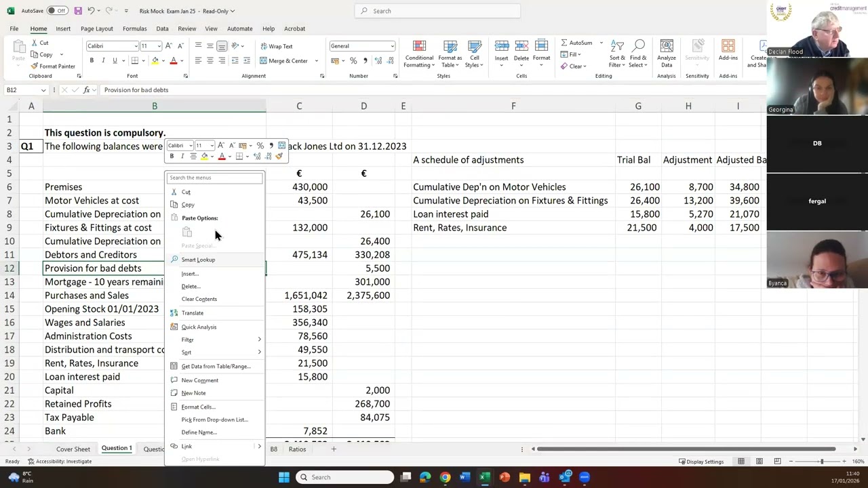Image resolution: width=868 pixels, height=488 pixels.
Task: Click the fx Insert Function icon
Action: 86,90
